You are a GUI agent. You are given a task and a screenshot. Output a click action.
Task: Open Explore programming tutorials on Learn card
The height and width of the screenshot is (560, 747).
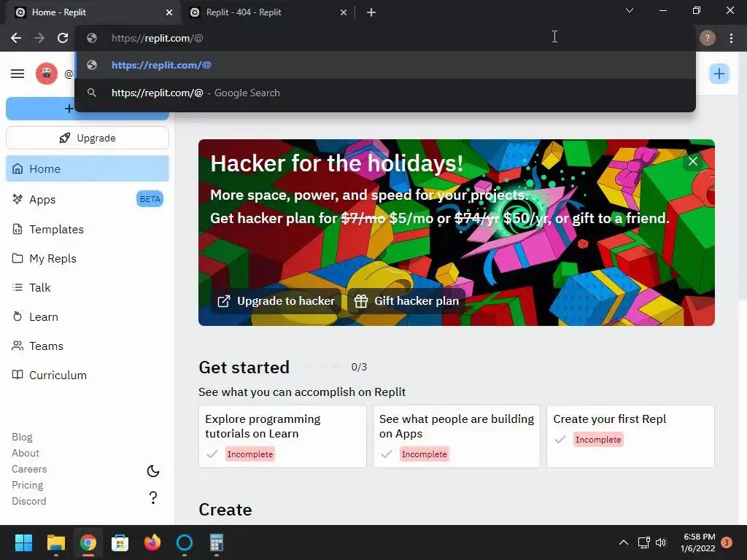pos(282,437)
